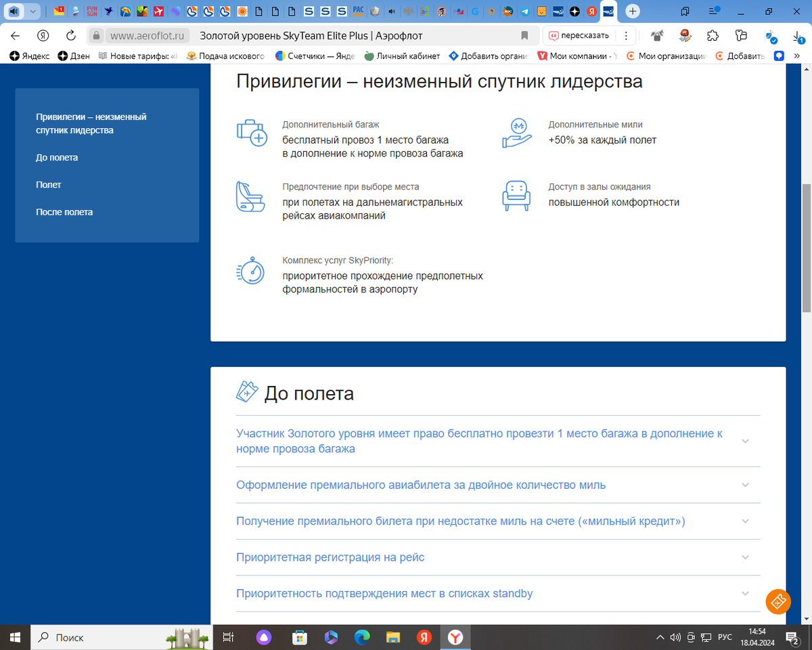The image size is (812, 650).
Task: Click the SkyPriority stopwatch icon
Action: click(x=250, y=270)
